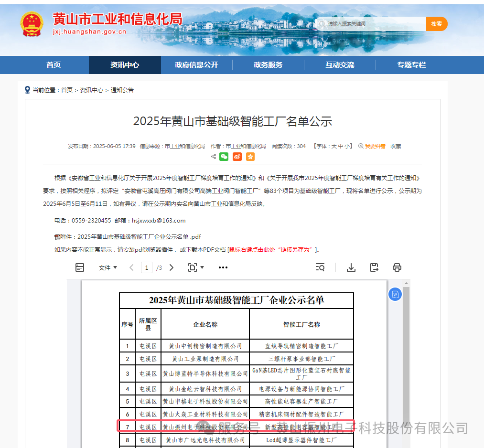Click the cell 黄山申格电子科技股份有限公司
The width and height of the screenshot is (484, 448).
point(205,402)
